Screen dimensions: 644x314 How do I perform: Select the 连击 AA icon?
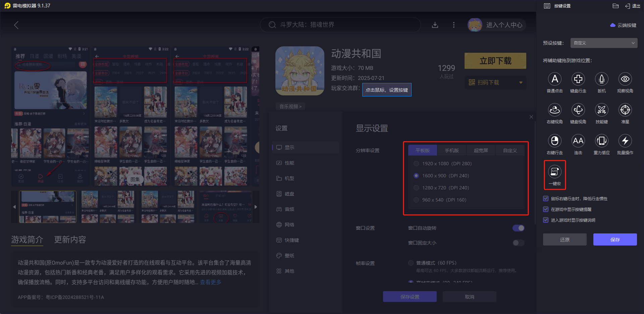578,141
